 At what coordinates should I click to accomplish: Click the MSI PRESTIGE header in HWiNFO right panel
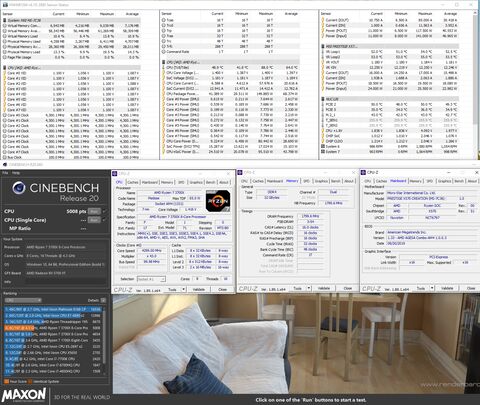point(390,46)
